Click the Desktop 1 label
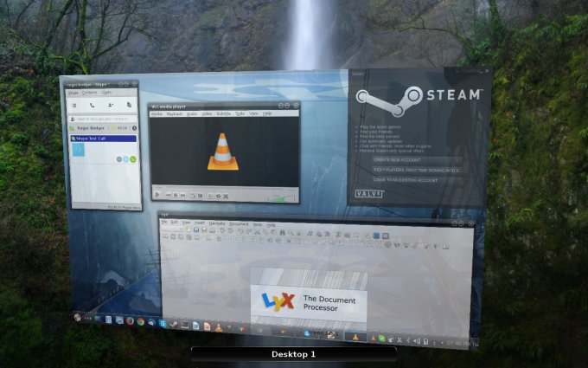 (294, 354)
